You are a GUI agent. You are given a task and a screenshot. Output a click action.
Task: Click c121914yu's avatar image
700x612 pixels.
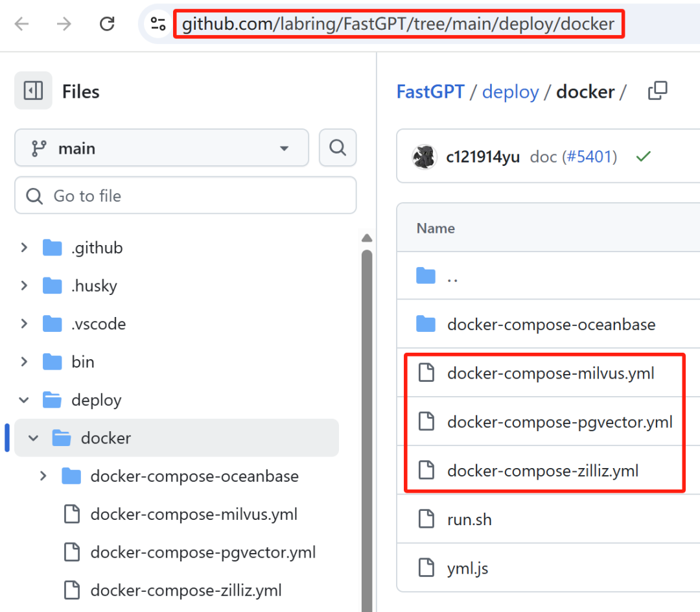425,156
